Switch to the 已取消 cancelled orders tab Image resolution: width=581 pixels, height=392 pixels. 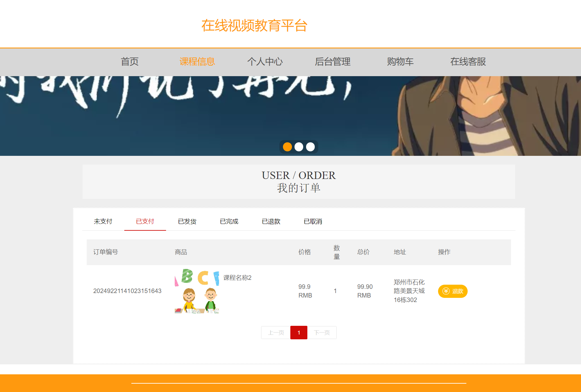pos(313,221)
